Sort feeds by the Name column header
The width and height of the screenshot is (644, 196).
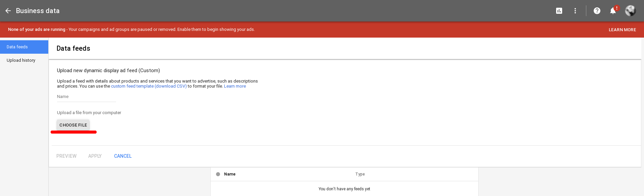click(230, 174)
